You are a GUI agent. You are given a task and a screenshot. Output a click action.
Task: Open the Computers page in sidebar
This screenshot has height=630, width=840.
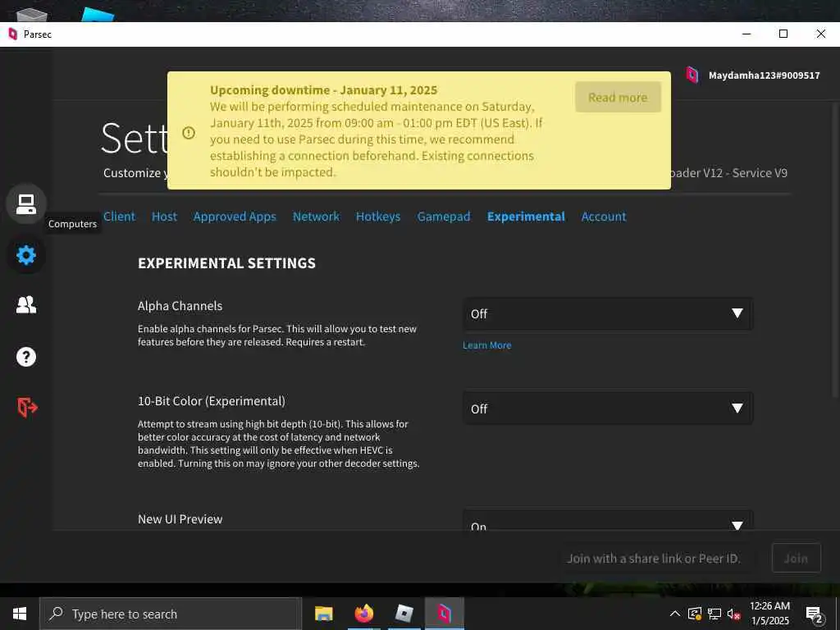25,204
